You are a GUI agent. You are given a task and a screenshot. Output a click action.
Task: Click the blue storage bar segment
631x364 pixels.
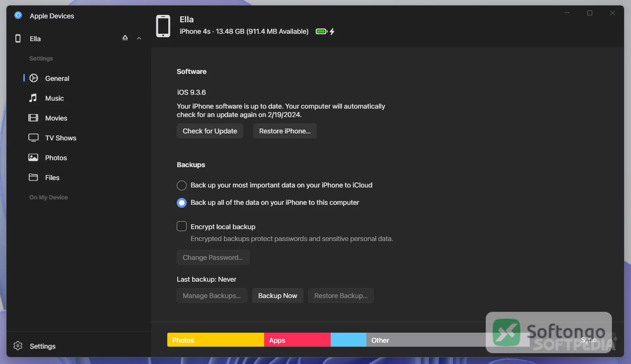click(348, 340)
